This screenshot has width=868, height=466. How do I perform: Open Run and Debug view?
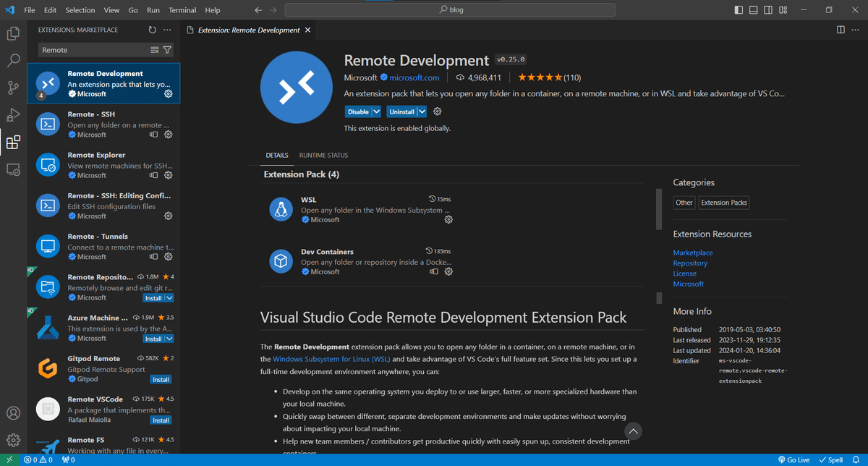(13, 115)
